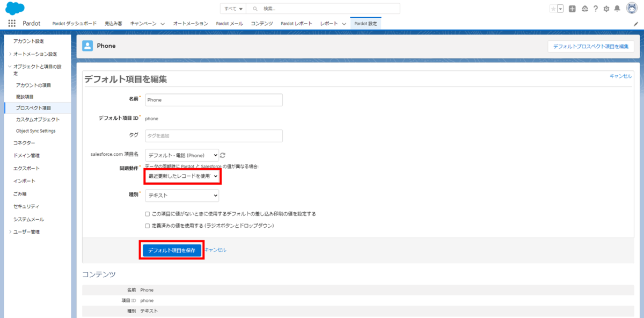Open ごみ箱 in the sidebar
644x318 pixels.
[x=20, y=193]
